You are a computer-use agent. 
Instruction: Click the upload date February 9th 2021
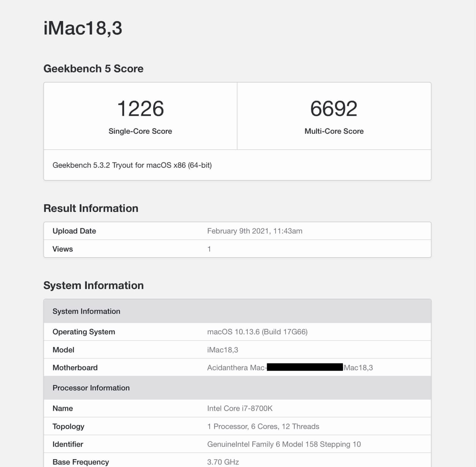click(254, 231)
